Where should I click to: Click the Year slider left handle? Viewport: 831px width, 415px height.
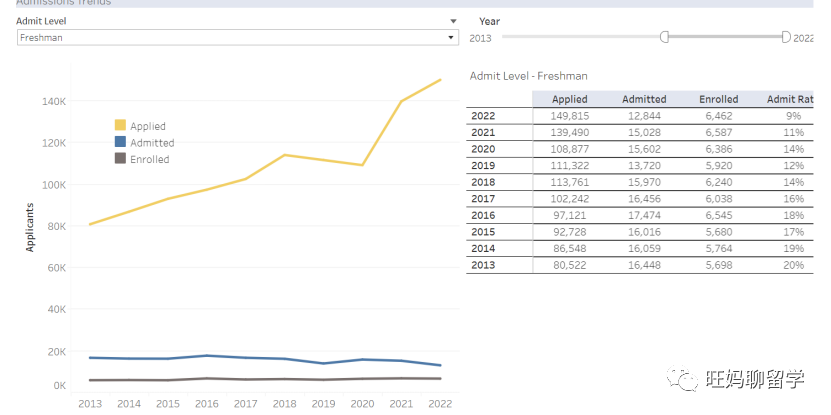665,37
